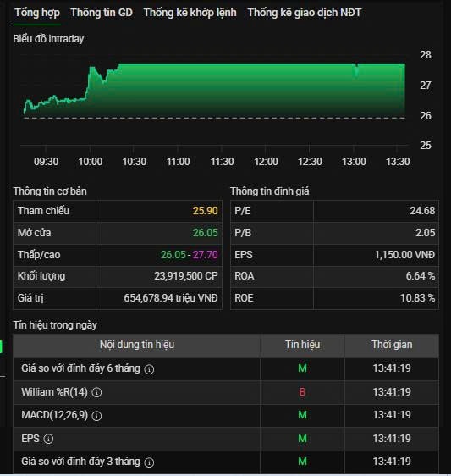
Task: Open info icon for 3-month peak/trough signal
Action: pos(149,462)
